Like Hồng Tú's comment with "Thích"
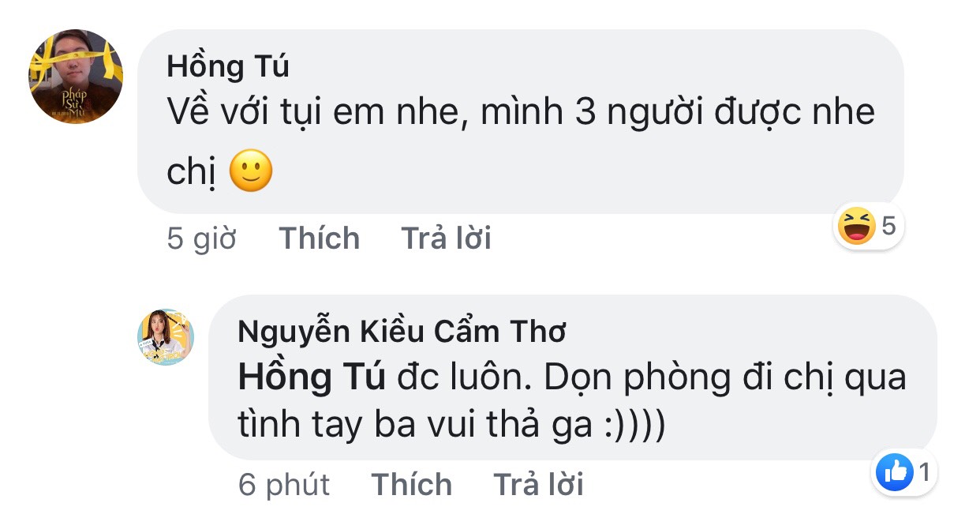Viewport: 980px width, 518px height. (320, 238)
